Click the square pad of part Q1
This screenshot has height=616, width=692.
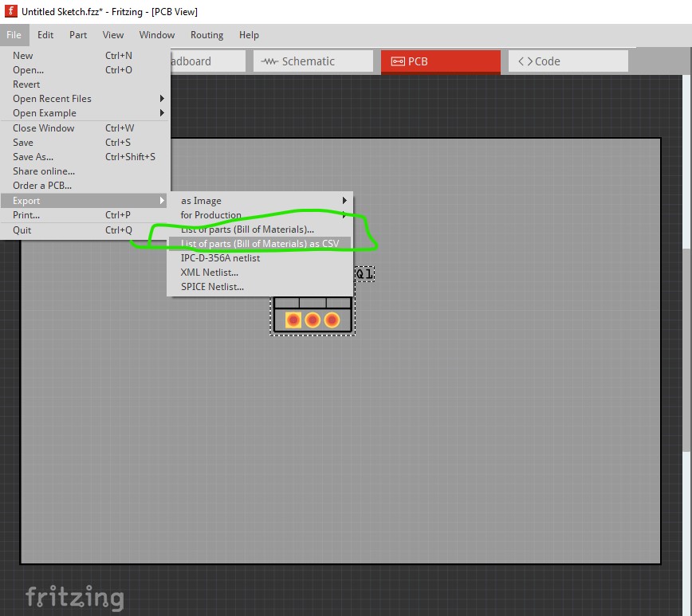(293, 320)
